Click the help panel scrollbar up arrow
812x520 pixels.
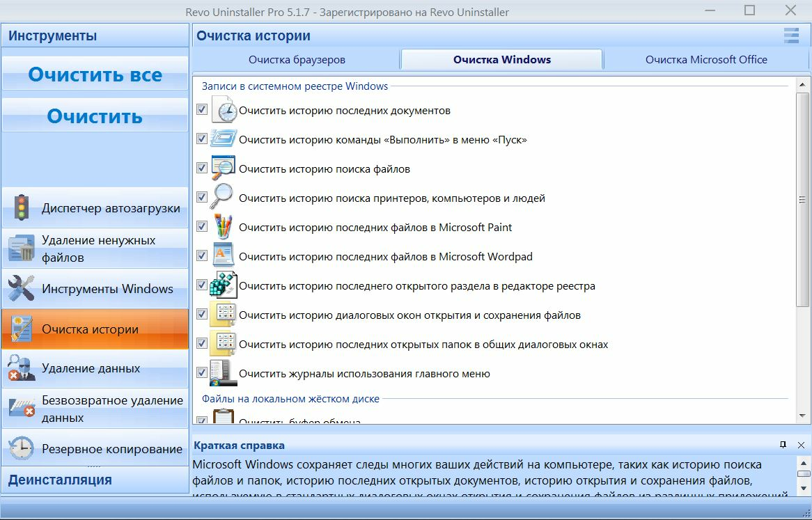(803, 463)
